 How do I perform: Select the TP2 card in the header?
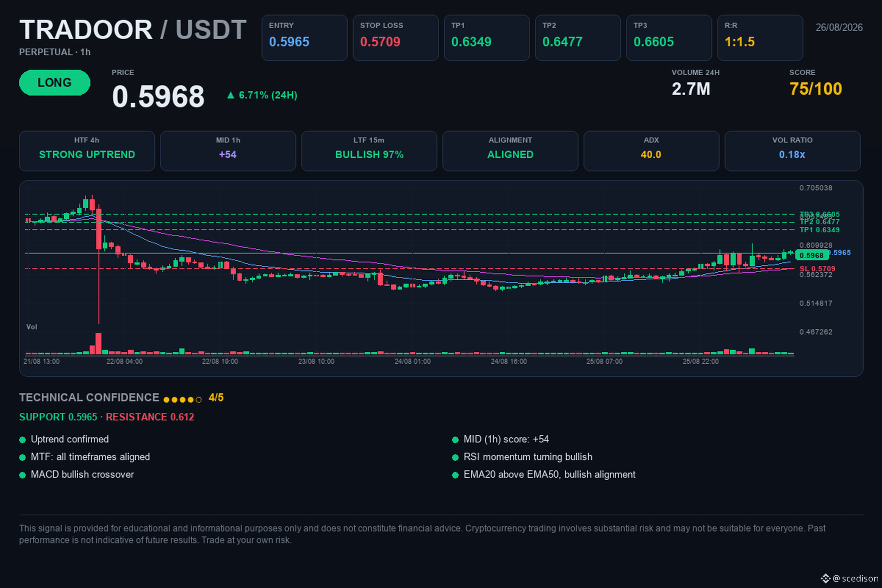(578, 38)
